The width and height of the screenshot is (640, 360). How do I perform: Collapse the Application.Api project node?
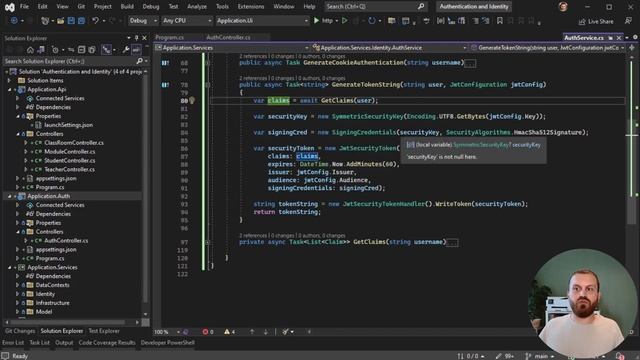(x=10, y=89)
